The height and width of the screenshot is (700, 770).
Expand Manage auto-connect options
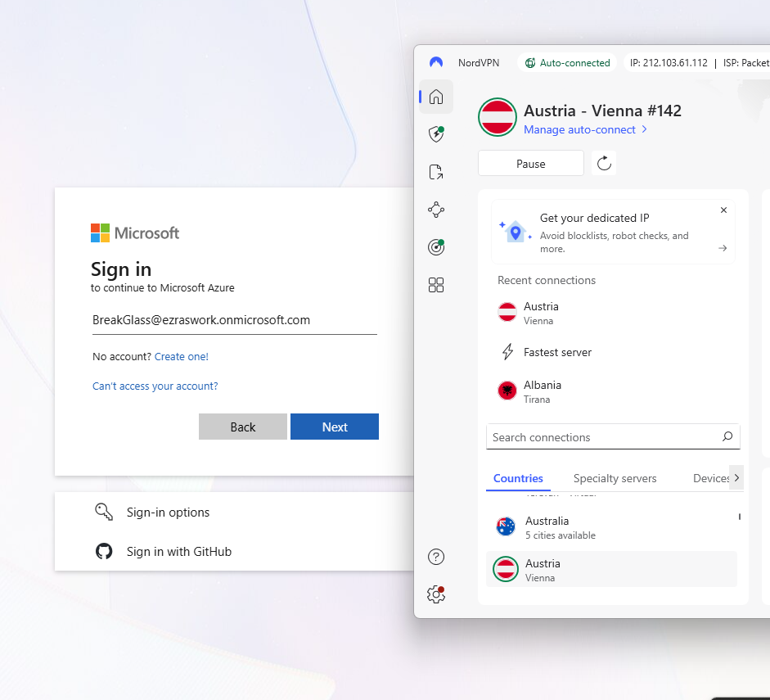click(586, 129)
